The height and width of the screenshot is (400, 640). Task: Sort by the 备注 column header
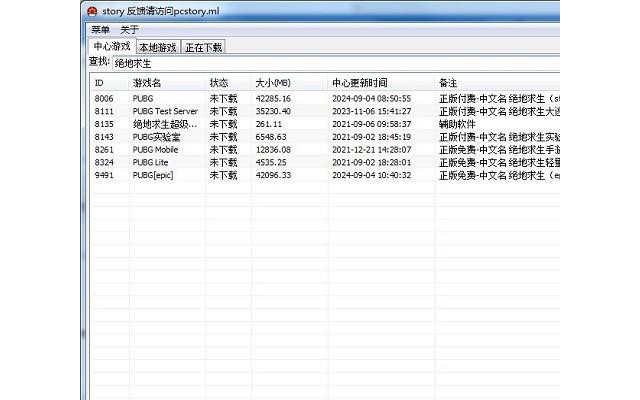pyautogui.click(x=498, y=83)
